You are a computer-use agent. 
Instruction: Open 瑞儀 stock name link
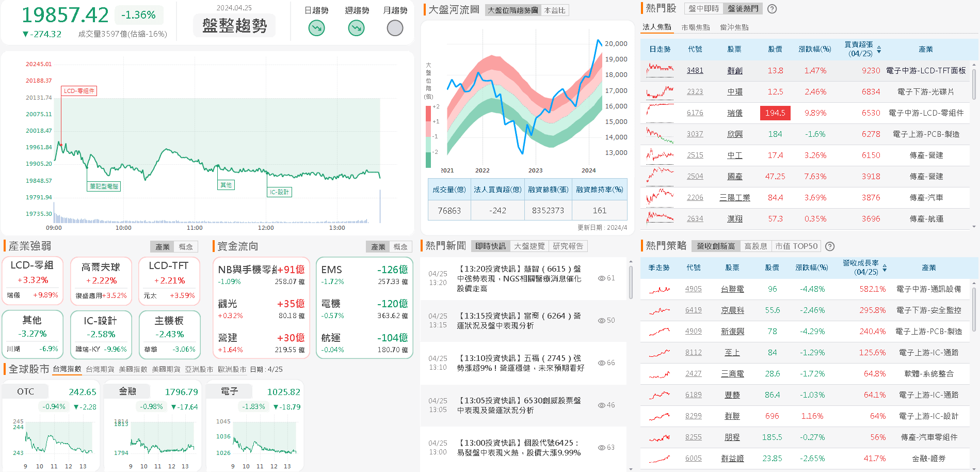[x=735, y=113]
